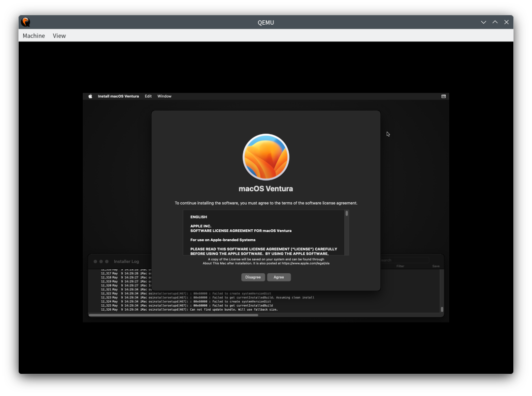This screenshot has width=532, height=396.
Task: Click the Installer Log window title
Action: [126, 261]
